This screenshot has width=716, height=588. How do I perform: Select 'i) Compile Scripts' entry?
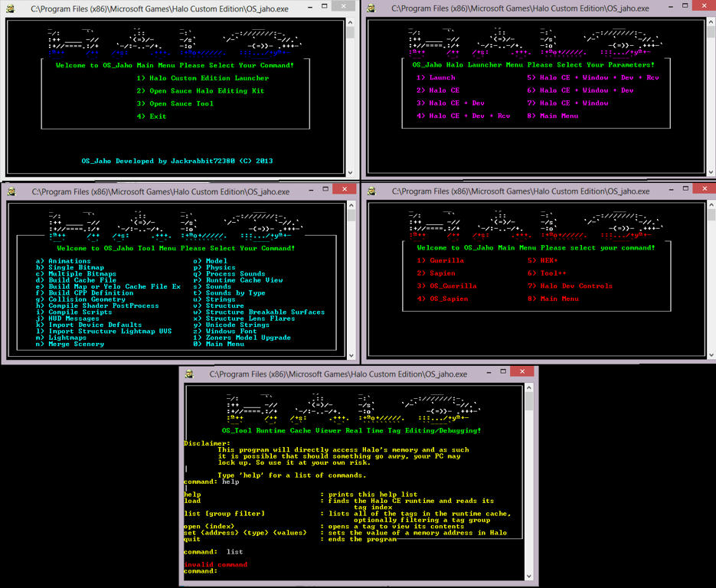point(74,312)
